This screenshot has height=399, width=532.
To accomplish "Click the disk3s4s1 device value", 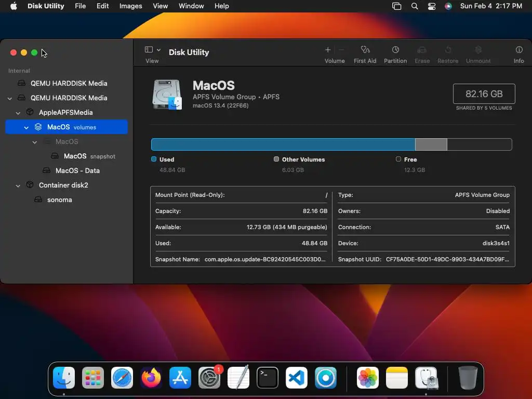I will click(496, 243).
